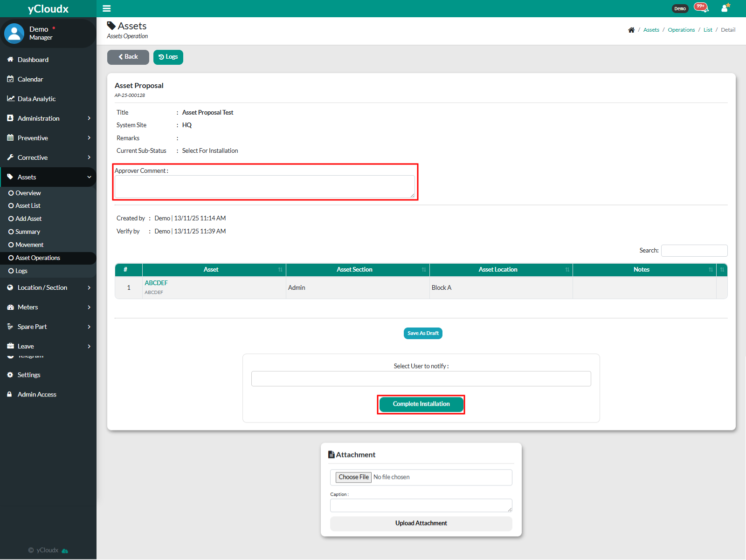
Task: Click List breadcrumb link
Action: (708, 30)
